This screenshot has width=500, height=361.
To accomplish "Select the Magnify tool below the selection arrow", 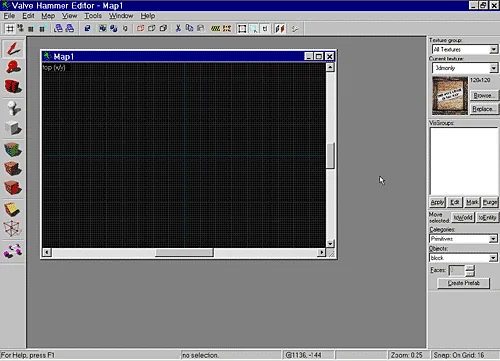I will 13,67.
